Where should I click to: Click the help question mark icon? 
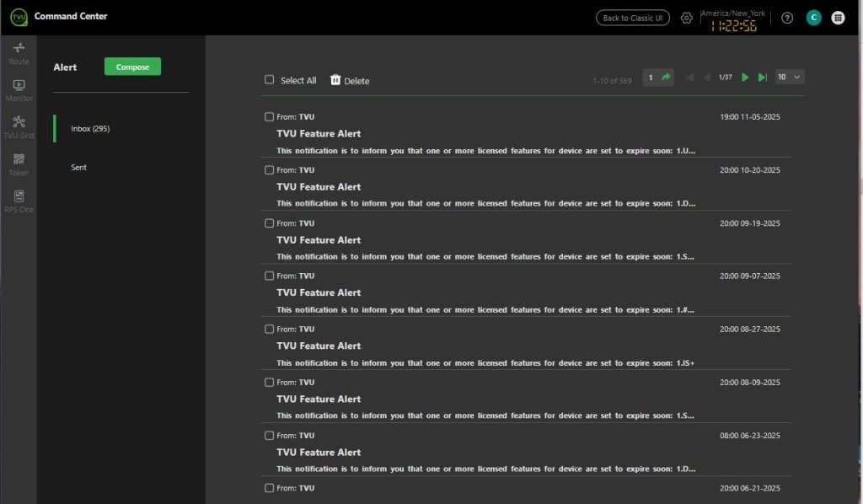[x=786, y=17]
